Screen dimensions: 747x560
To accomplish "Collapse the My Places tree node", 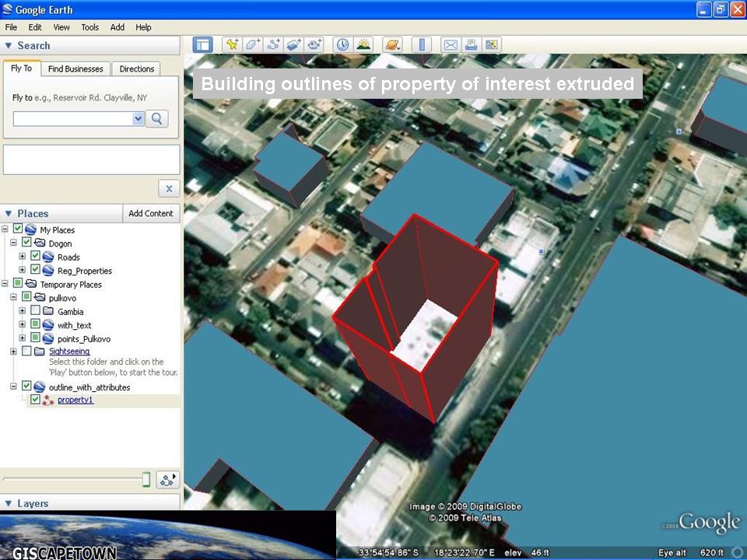I will [x=5, y=229].
